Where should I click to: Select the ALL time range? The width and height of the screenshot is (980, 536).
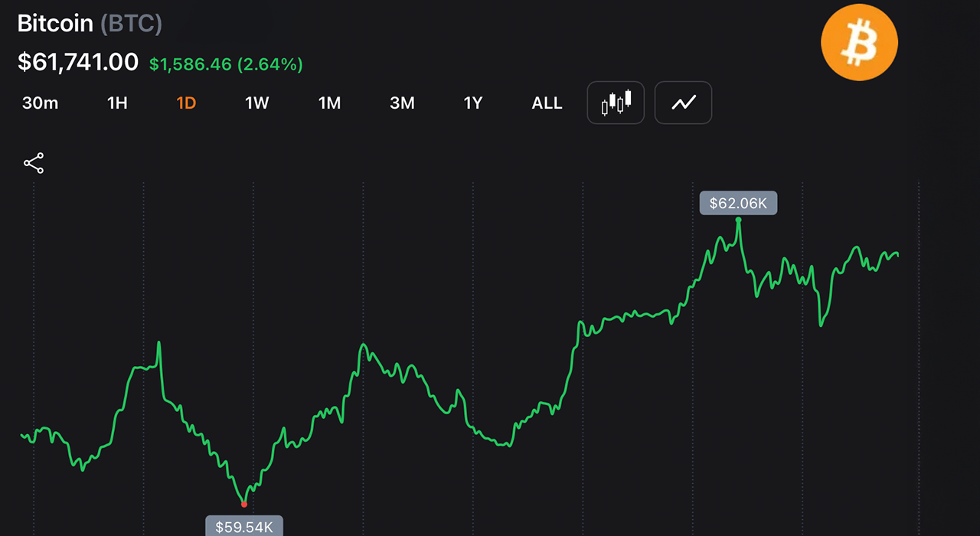click(x=547, y=103)
